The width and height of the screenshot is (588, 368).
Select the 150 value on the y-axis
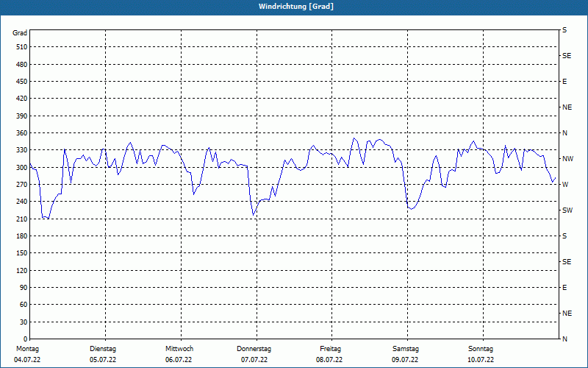(22, 253)
